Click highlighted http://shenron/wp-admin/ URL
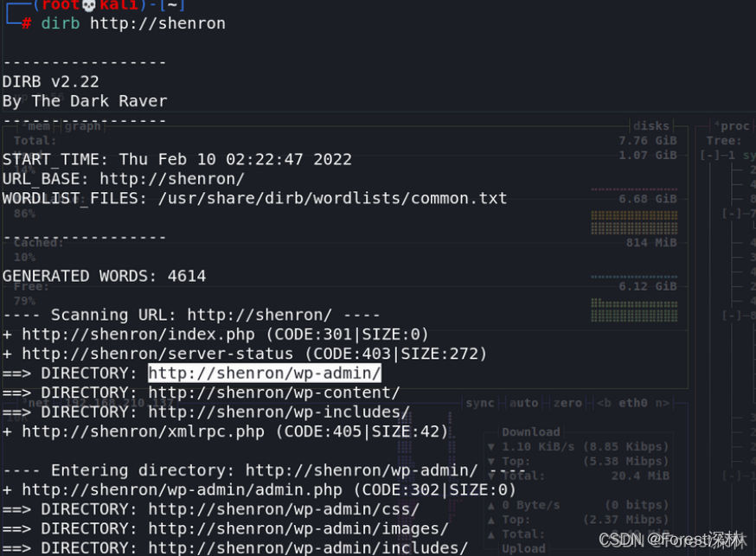 coord(265,373)
